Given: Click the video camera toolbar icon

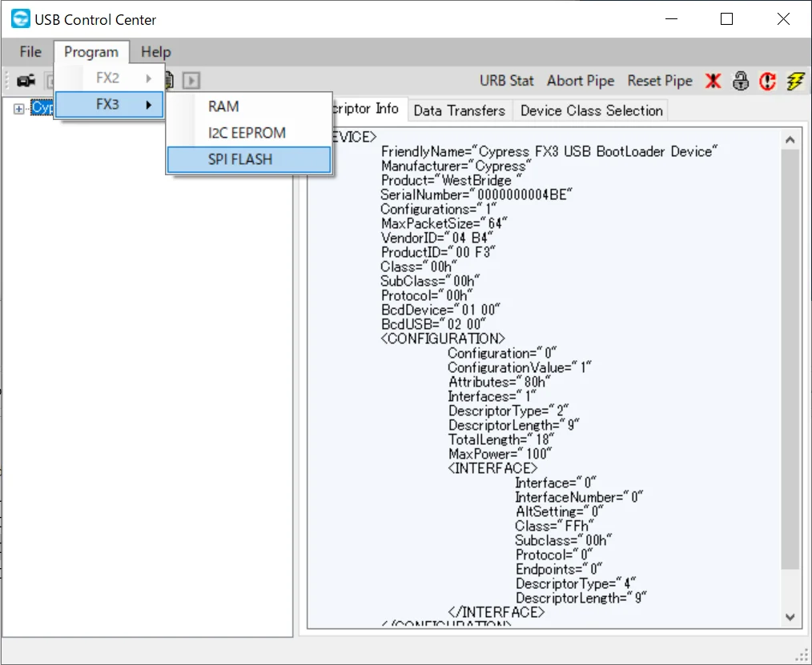Looking at the screenshot, I should point(26,81).
